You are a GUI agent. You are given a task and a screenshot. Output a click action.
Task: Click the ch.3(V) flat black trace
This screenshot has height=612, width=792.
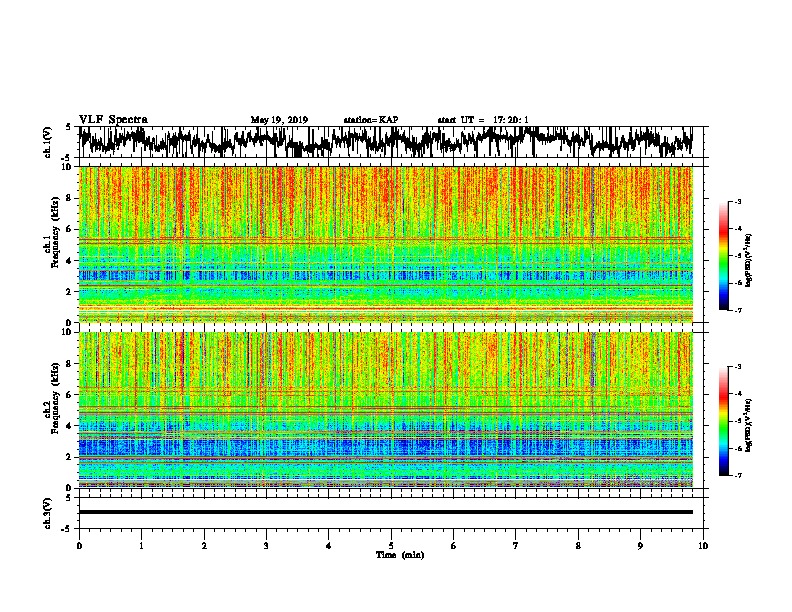click(x=386, y=512)
